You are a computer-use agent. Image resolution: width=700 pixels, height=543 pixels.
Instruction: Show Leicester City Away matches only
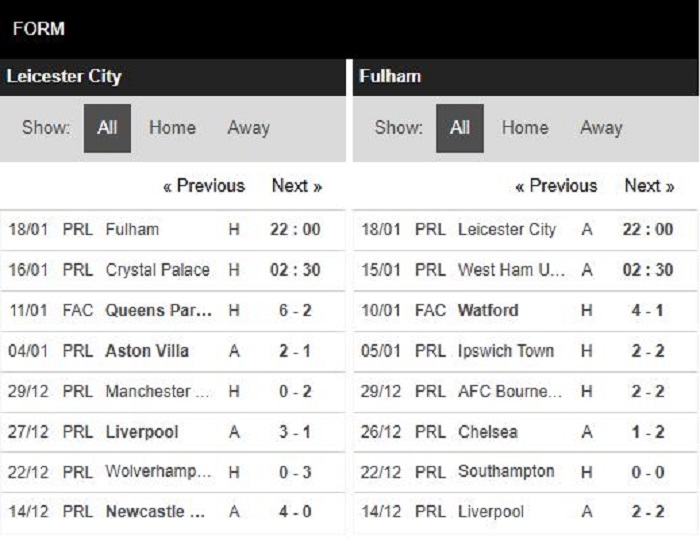coord(249,128)
